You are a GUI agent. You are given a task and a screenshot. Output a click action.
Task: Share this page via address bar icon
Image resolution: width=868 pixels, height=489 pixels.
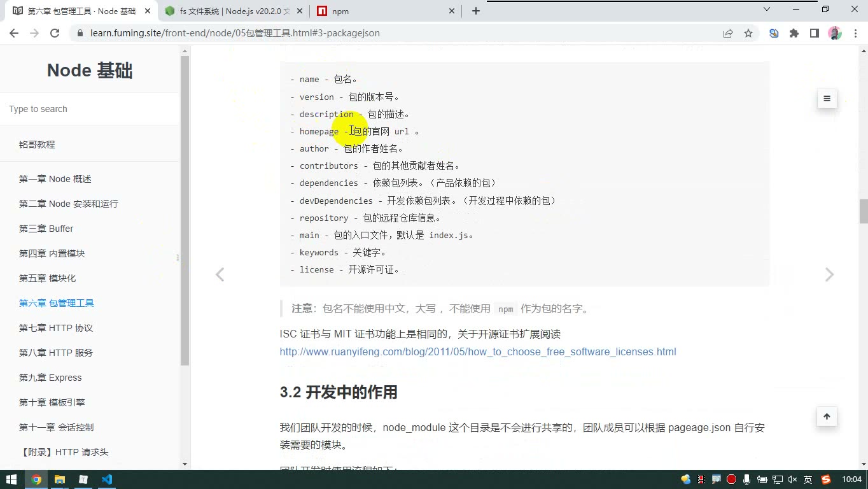click(x=728, y=33)
